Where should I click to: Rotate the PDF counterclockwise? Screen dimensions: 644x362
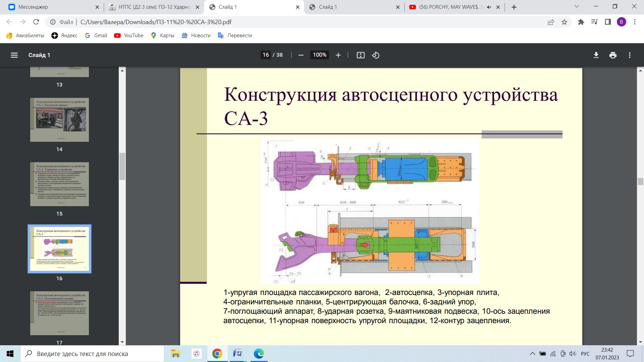tap(376, 55)
